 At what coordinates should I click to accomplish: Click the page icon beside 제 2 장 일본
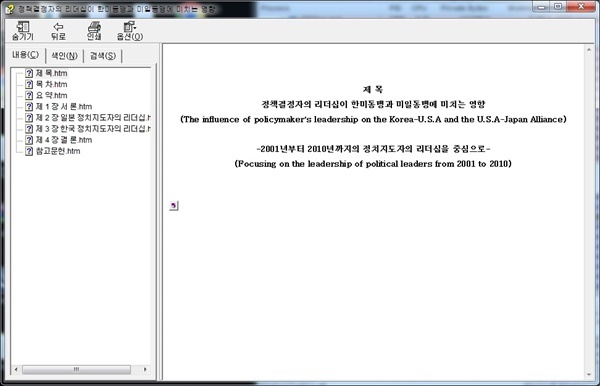click(x=29, y=117)
